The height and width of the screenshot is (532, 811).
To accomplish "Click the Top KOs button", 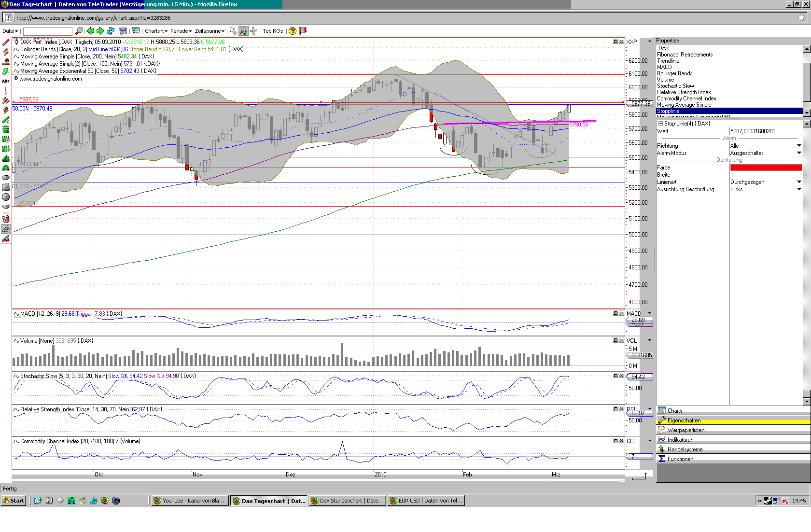I will [273, 31].
